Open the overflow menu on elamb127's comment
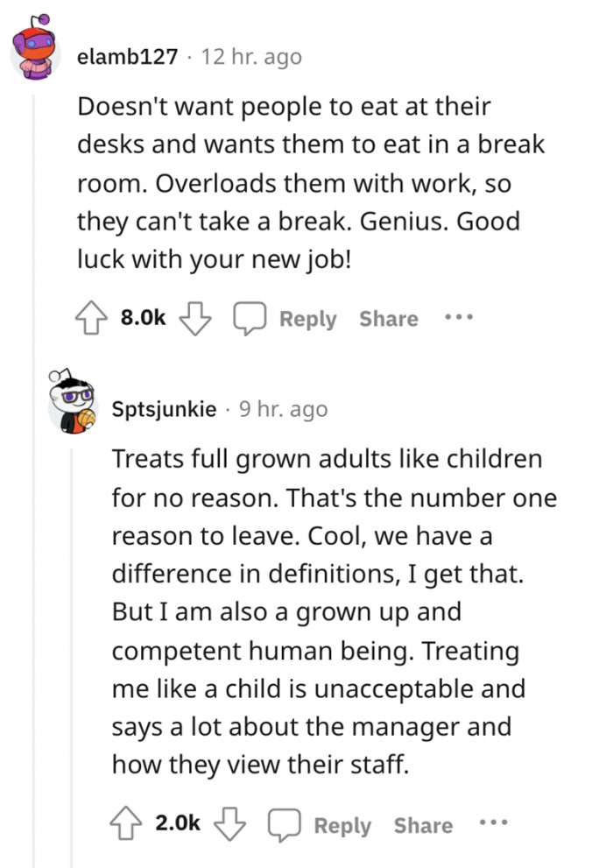The image size is (613, 868). 459,318
